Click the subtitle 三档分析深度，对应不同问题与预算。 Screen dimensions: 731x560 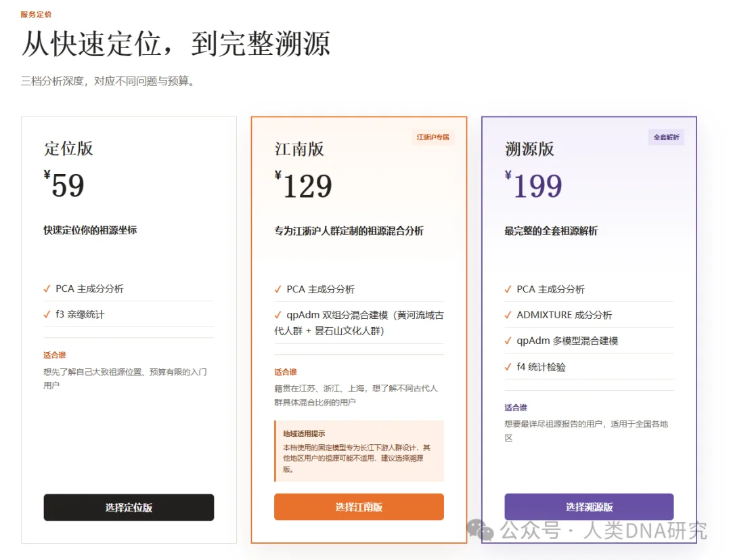[108, 81]
